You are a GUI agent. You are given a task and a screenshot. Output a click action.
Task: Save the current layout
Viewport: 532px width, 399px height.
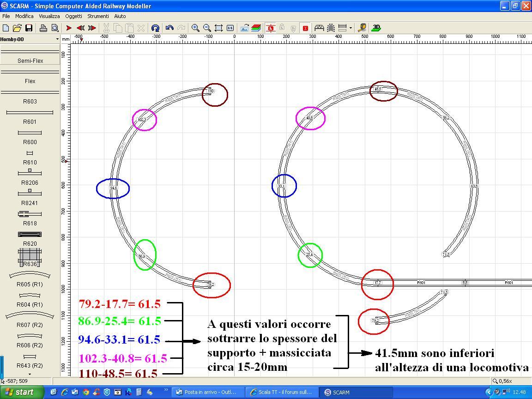pos(29,28)
